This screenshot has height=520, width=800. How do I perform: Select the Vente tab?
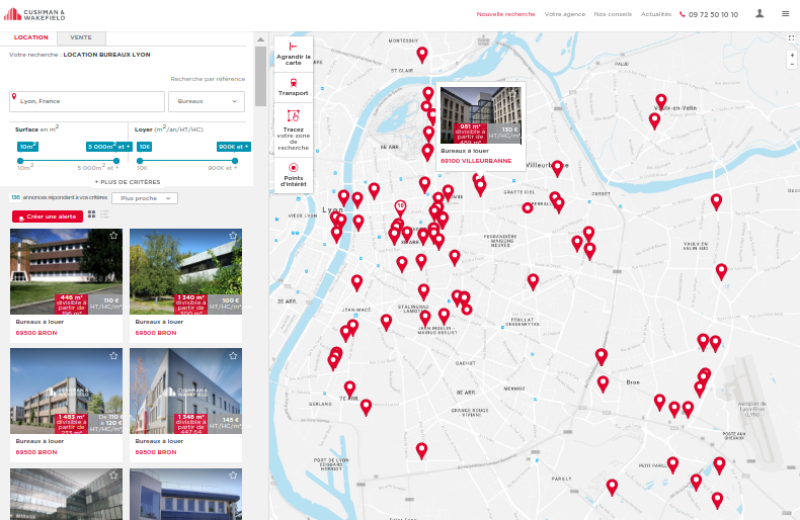(x=81, y=37)
